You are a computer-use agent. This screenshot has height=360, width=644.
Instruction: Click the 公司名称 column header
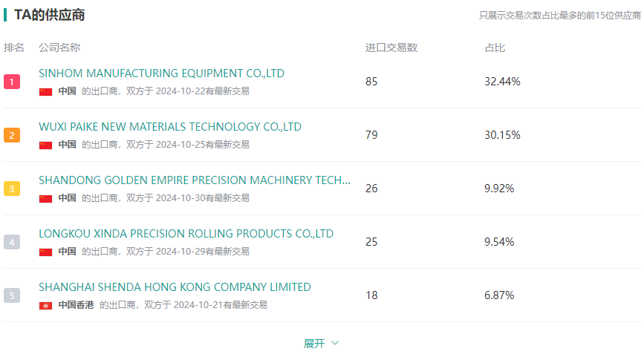pos(59,48)
